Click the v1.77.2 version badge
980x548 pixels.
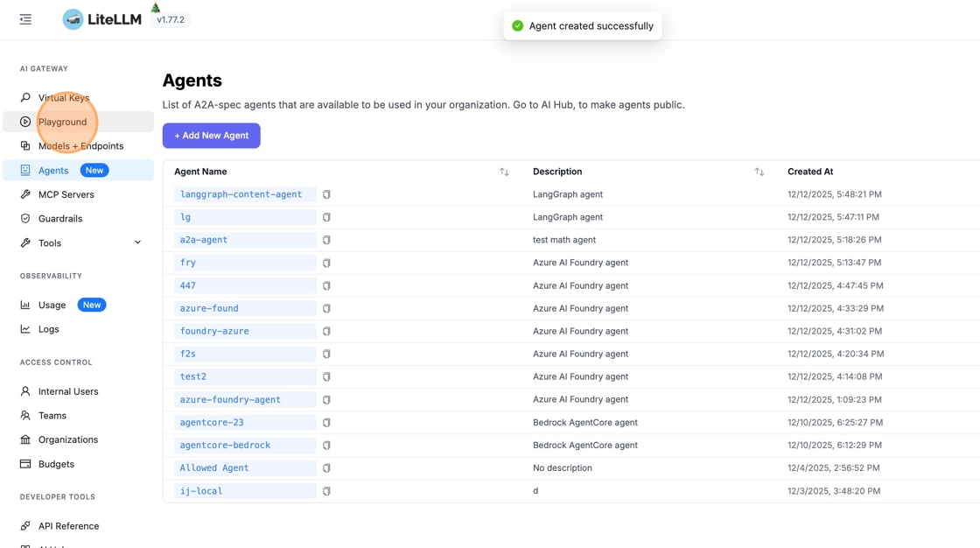(171, 19)
